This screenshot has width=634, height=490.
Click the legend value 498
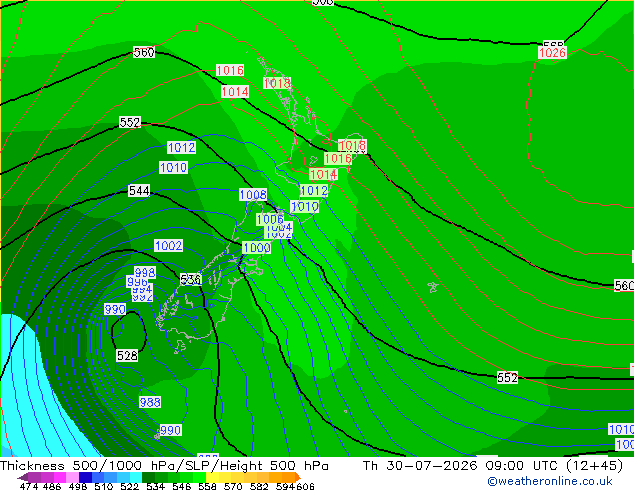tap(78, 486)
